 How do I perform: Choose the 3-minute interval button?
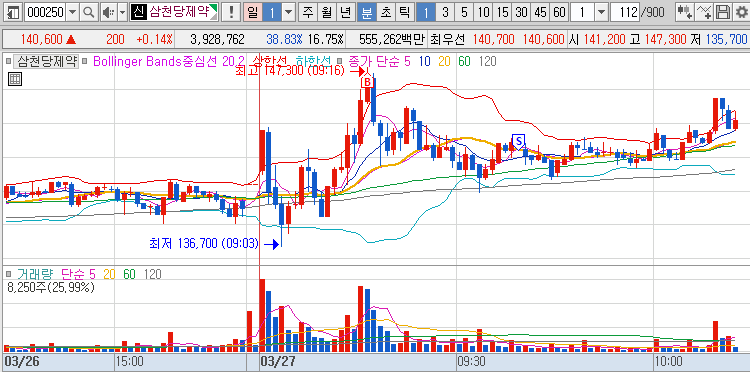pyautogui.click(x=445, y=12)
